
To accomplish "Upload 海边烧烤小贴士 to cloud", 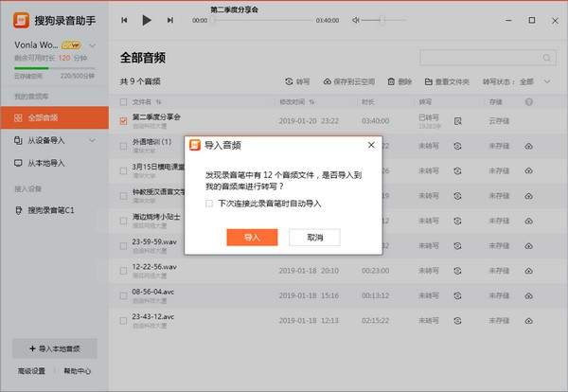I will point(529,221).
